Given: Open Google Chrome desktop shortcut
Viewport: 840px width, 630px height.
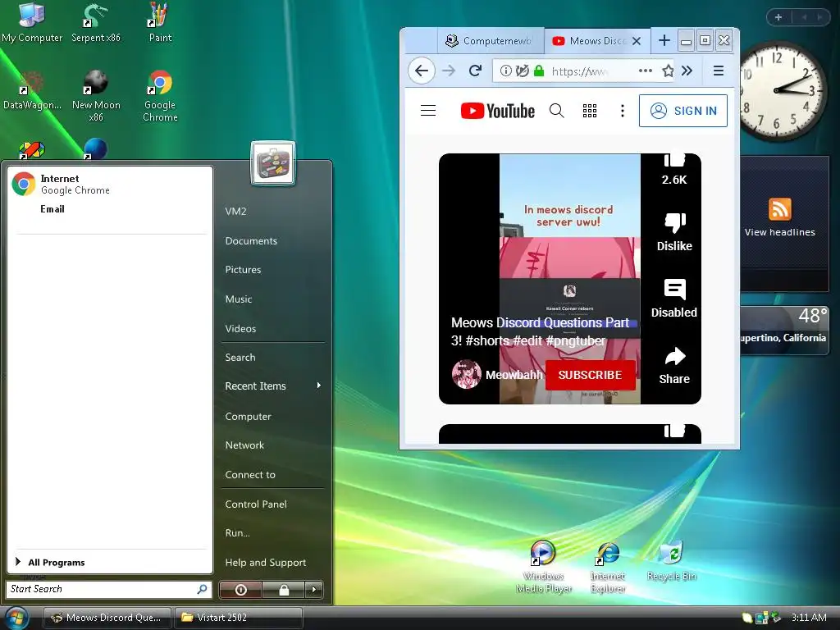Looking at the screenshot, I should [160, 95].
